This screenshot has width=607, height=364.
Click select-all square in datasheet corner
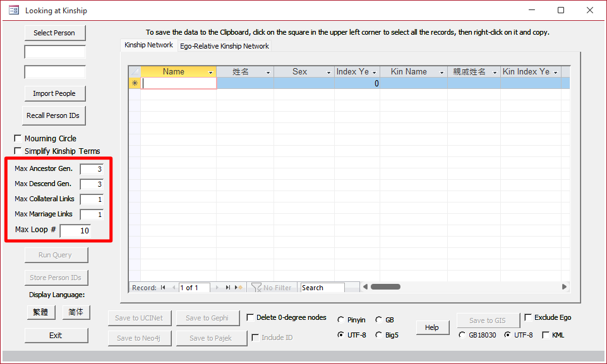(x=135, y=72)
